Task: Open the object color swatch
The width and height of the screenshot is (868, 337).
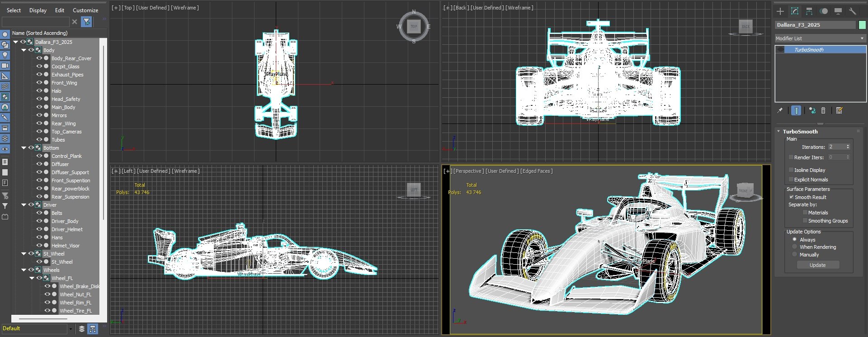Action: 862,25
